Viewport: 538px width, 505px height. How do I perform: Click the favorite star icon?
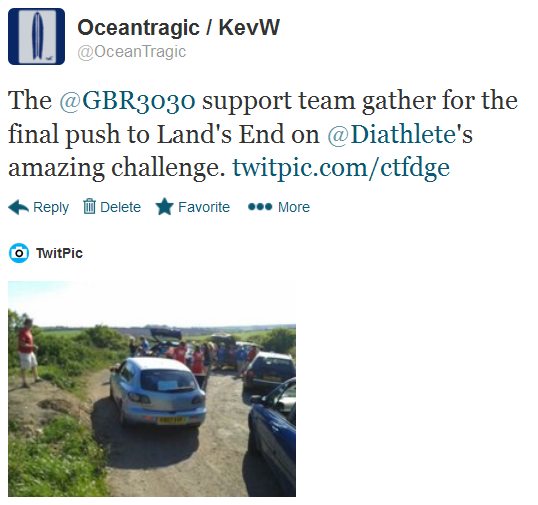(164, 207)
